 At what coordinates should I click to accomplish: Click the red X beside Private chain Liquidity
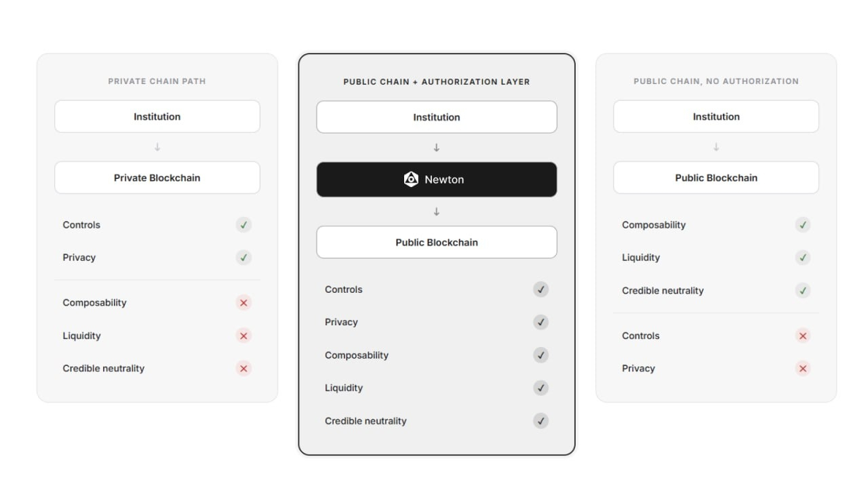point(243,335)
